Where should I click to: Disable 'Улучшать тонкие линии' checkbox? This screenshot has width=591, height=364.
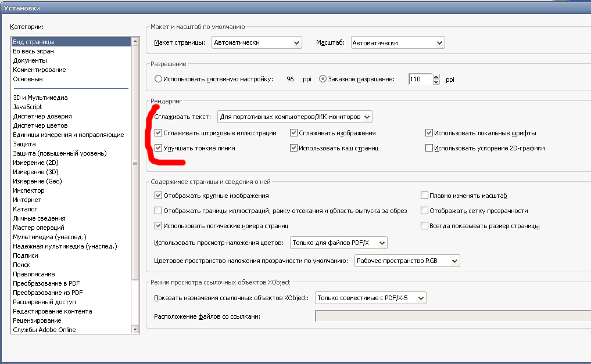(159, 148)
